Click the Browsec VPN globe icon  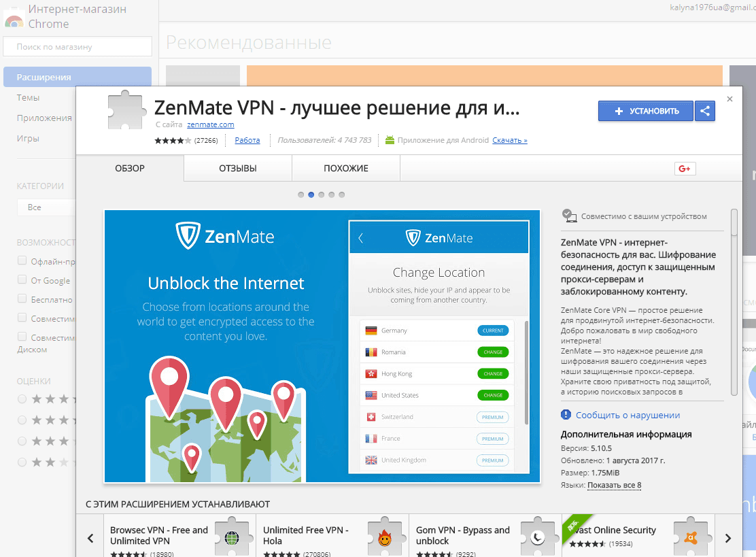[233, 537]
